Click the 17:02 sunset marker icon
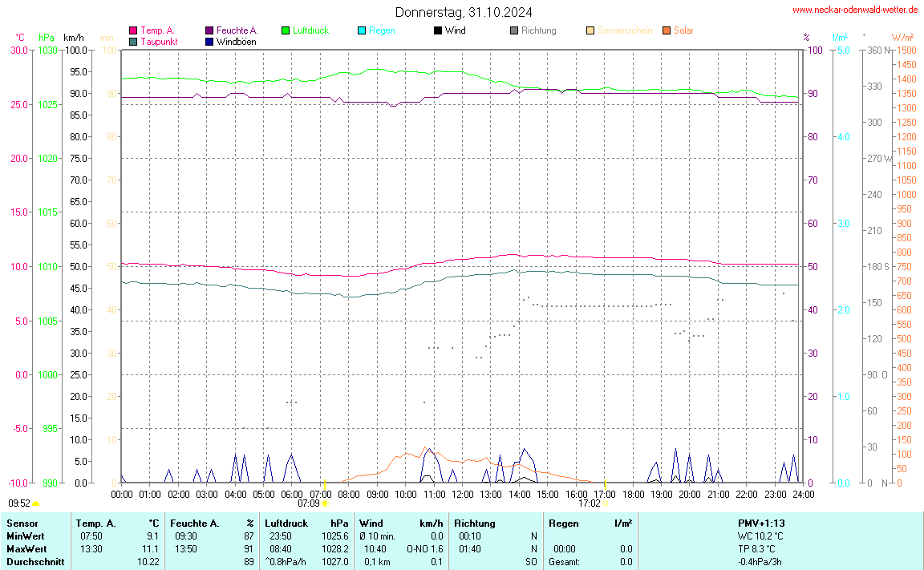The image size is (924, 570). (605, 503)
